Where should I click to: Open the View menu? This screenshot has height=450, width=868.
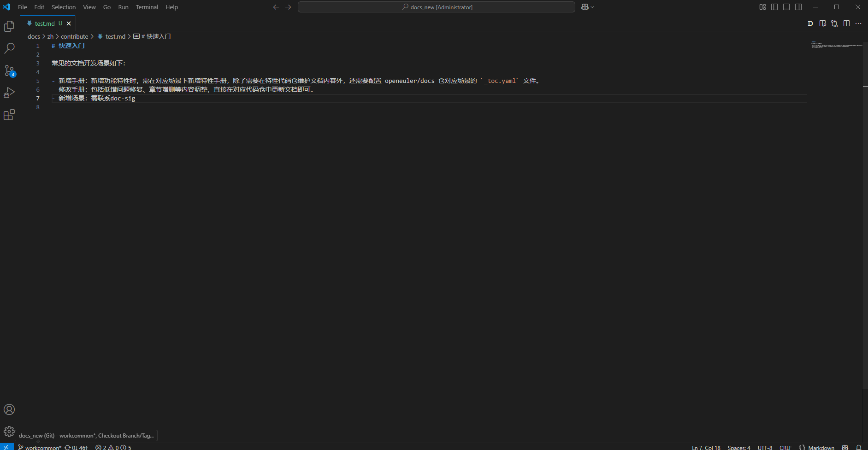point(89,7)
